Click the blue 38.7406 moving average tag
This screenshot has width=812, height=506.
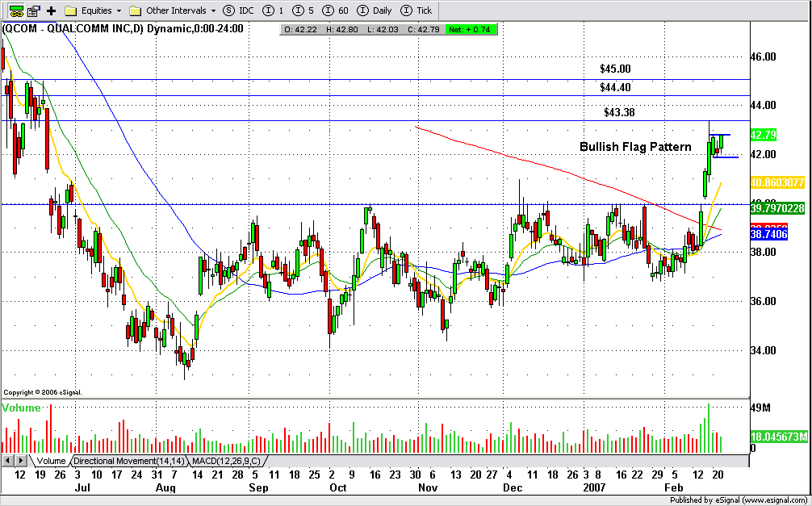coord(768,234)
